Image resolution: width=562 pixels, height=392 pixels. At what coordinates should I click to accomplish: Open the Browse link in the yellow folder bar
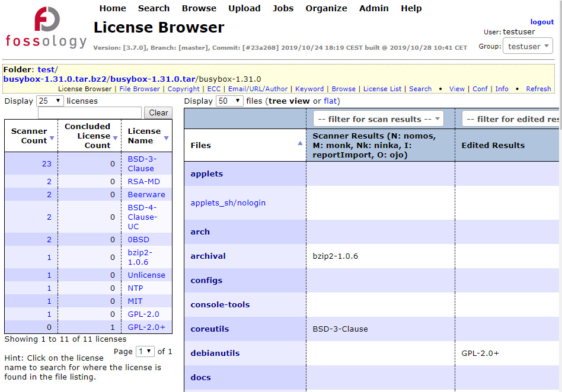(343, 89)
